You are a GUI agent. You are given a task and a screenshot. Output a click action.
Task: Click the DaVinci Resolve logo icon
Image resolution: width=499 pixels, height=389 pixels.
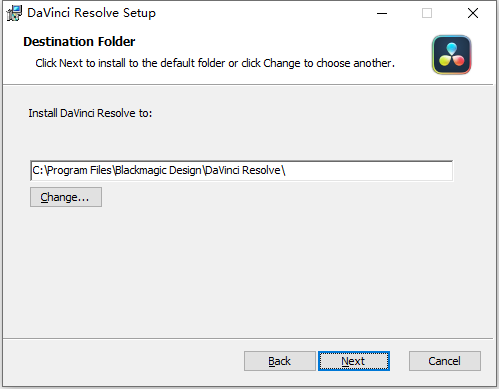click(451, 55)
